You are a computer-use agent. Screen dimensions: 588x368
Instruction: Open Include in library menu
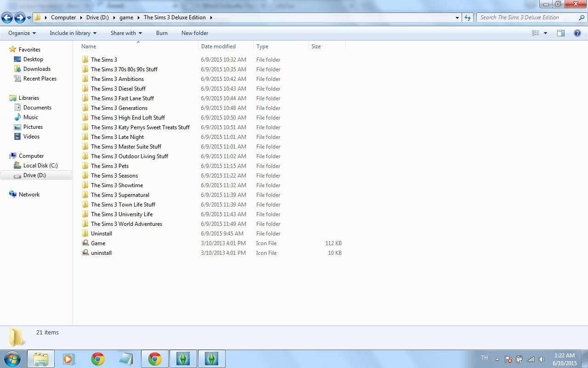click(x=73, y=33)
